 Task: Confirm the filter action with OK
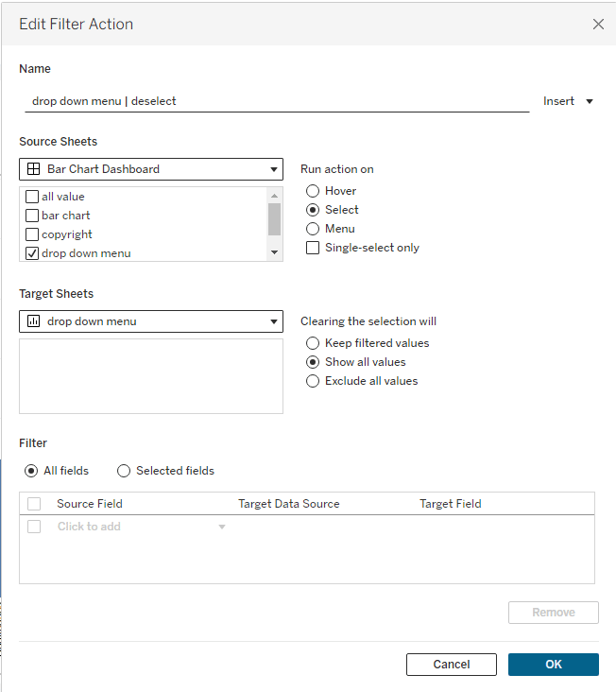tap(554, 665)
